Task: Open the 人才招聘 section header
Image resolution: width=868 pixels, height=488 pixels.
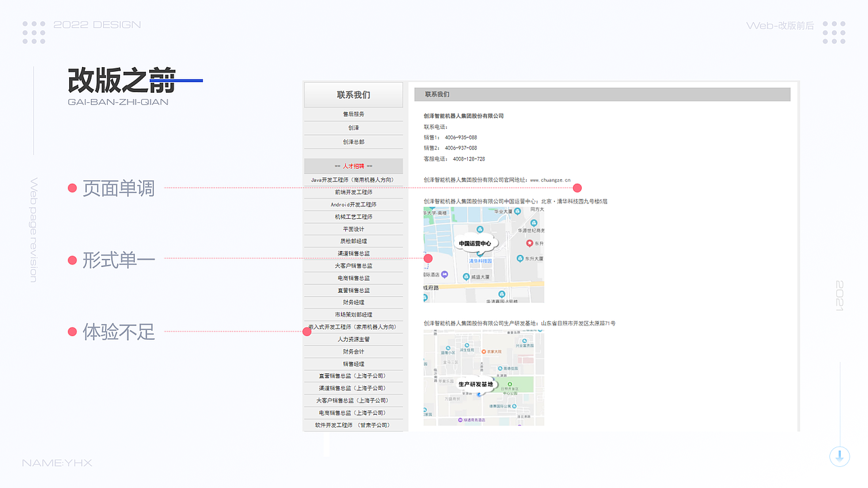Action: pos(353,166)
